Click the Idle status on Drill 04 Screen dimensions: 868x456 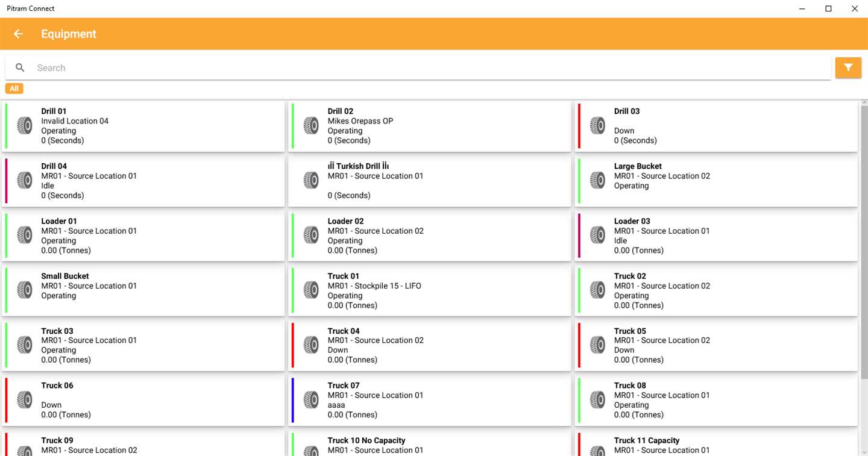[x=48, y=186]
